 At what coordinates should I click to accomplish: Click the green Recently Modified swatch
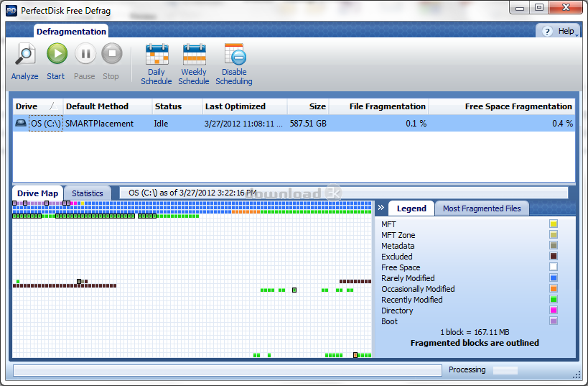coord(554,299)
